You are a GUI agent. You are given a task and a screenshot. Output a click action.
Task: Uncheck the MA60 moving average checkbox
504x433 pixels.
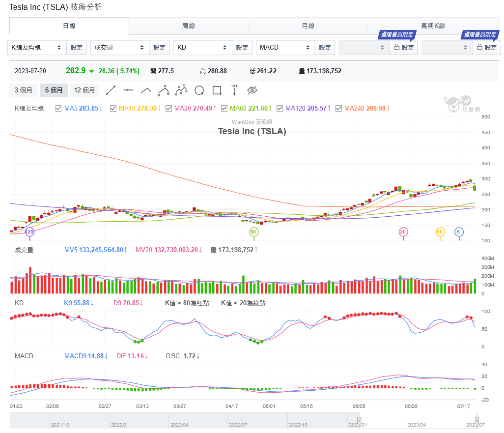[224, 109]
